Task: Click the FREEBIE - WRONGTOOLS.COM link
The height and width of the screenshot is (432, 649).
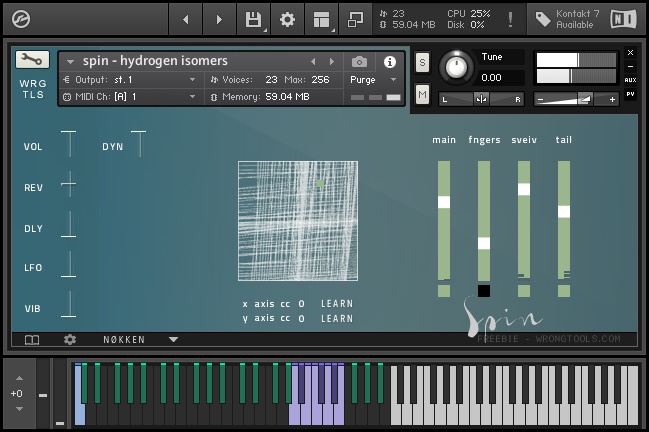Action: (549, 339)
